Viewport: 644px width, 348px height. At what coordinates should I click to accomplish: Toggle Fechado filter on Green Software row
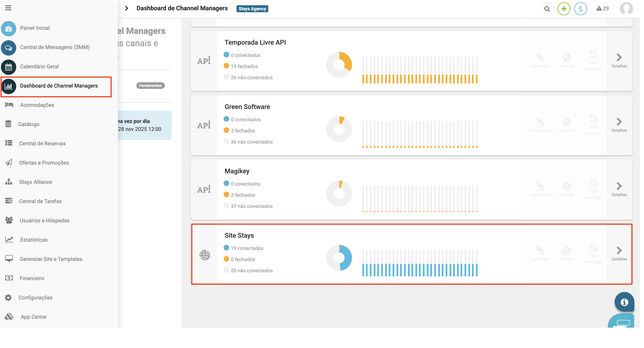pyautogui.click(x=566, y=125)
